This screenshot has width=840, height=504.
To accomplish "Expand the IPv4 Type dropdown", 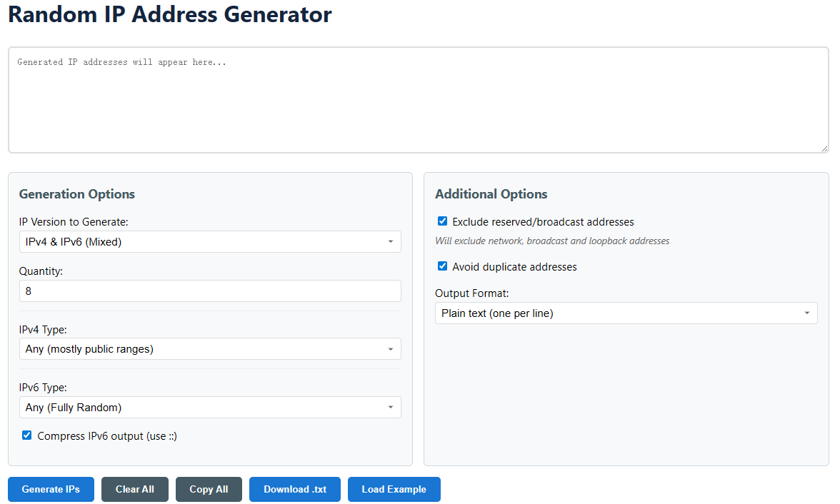I will [x=210, y=349].
